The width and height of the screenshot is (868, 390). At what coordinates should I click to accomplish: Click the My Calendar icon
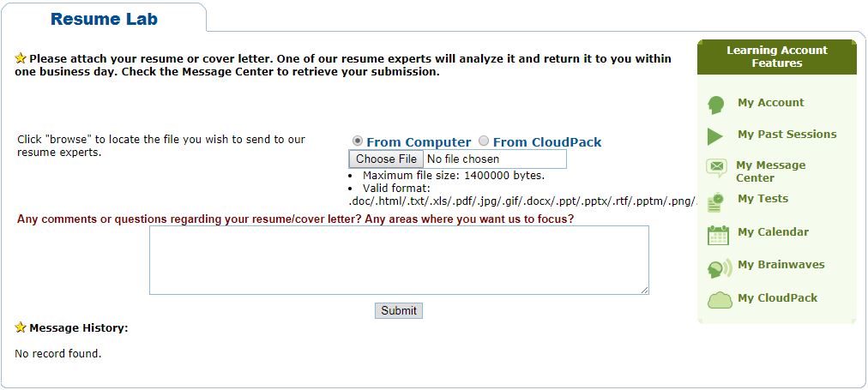click(718, 234)
